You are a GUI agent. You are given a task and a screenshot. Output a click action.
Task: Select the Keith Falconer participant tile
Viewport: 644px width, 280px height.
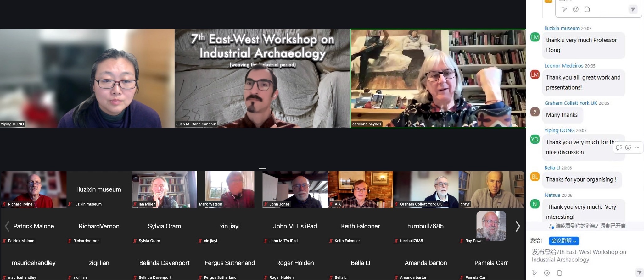coord(361,226)
